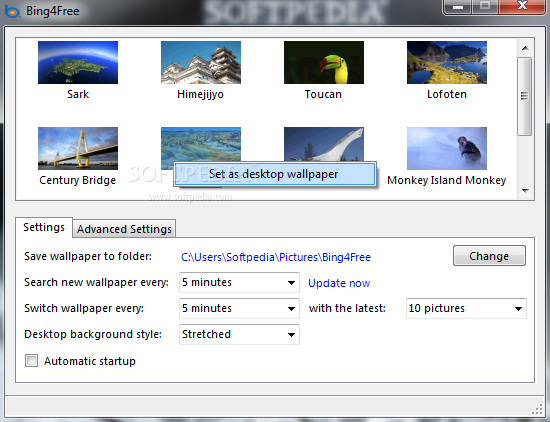
Task: Click the Lofoten caption text
Action: pyautogui.click(x=447, y=94)
